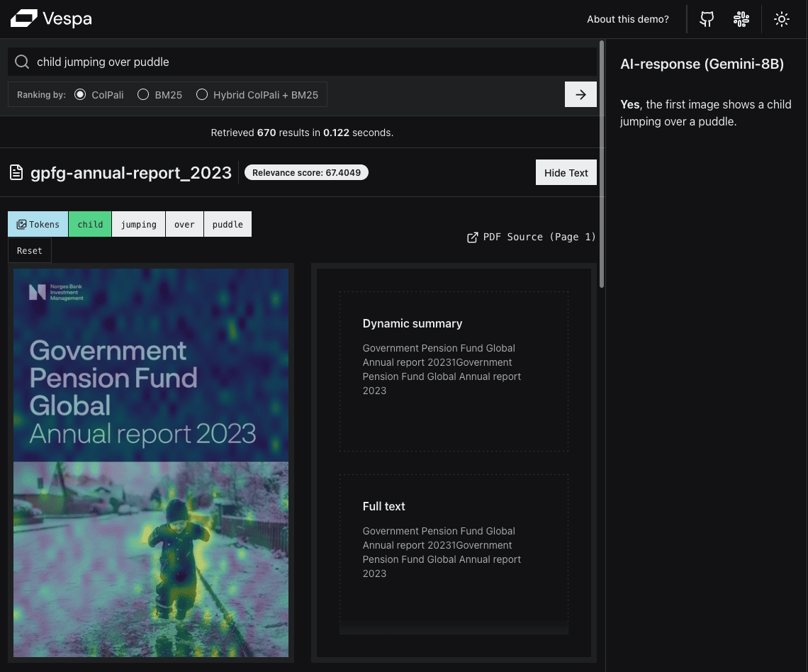Click the Full text heading
The width and height of the screenshot is (808, 672).
click(x=383, y=507)
